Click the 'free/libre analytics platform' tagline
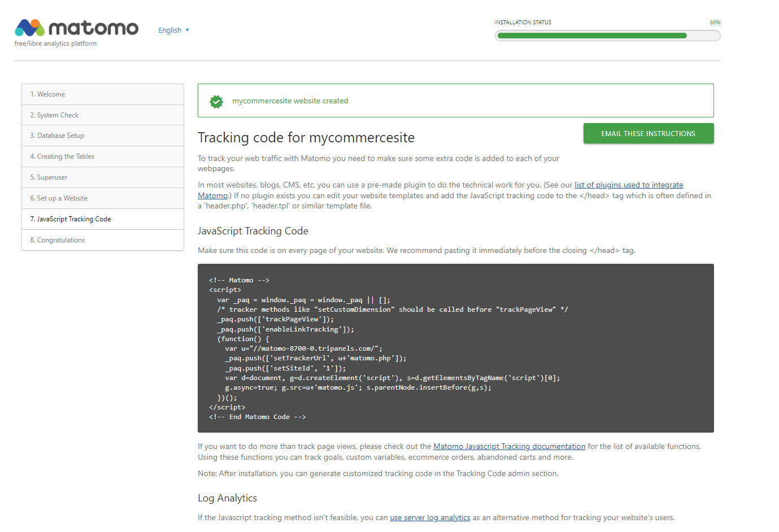 pyautogui.click(x=55, y=43)
